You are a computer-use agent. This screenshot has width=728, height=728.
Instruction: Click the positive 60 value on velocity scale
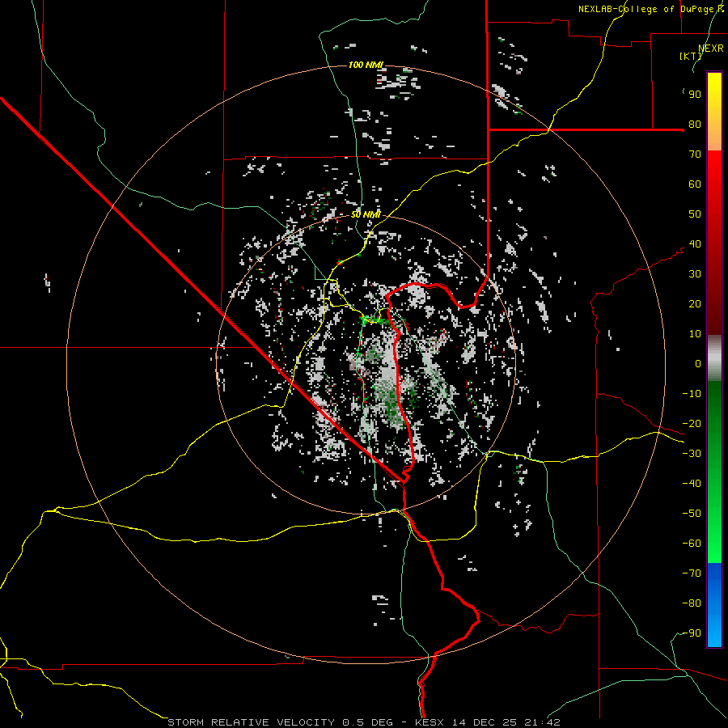pos(695,184)
